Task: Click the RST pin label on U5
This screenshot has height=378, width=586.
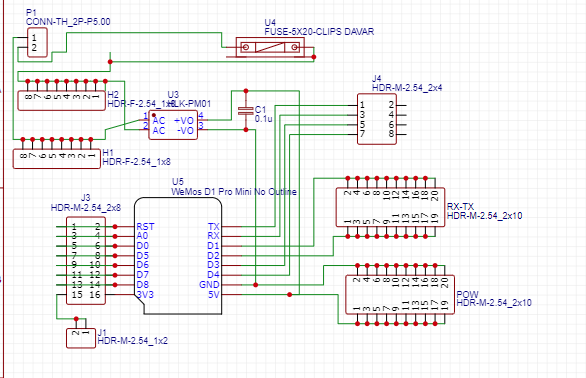Action: (x=145, y=227)
